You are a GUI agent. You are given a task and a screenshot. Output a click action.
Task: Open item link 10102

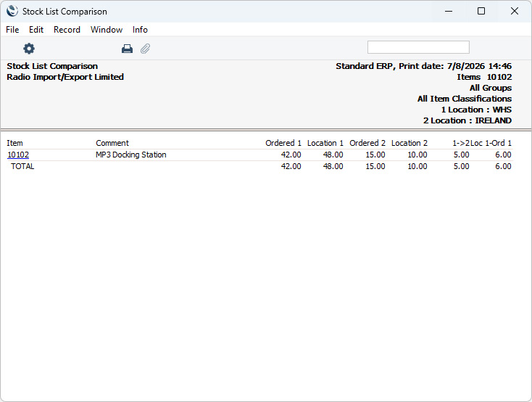pyautogui.click(x=18, y=155)
